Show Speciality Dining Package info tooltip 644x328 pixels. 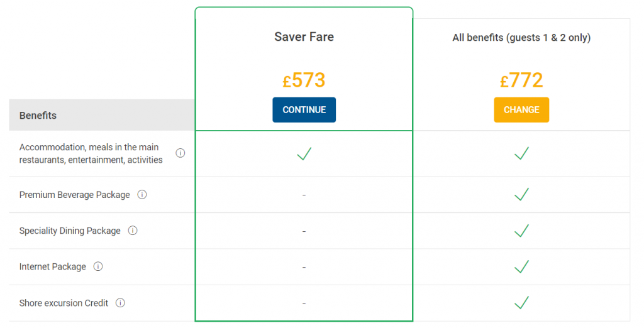coord(133,231)
